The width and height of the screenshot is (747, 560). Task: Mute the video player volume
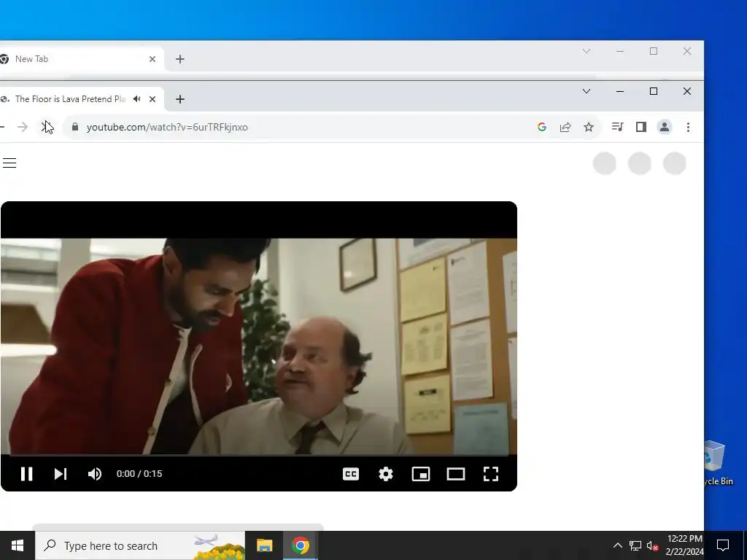coord(95,474)
